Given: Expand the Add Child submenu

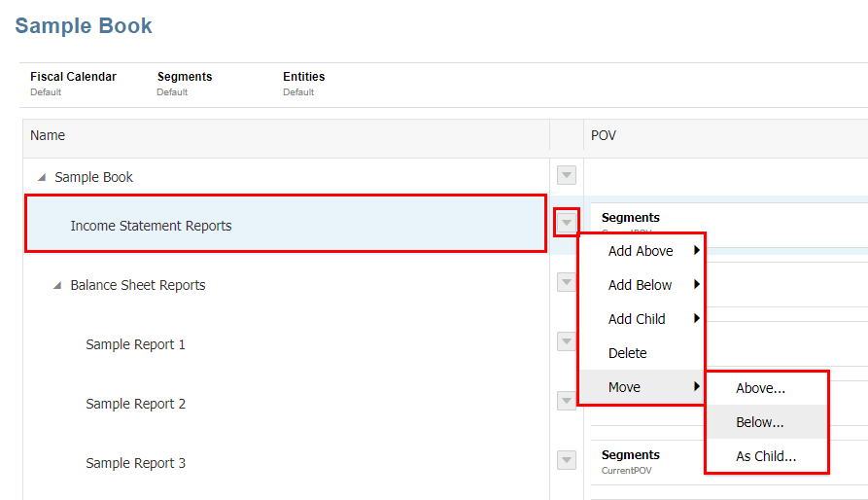Looking at the screenshot, I should pos(642,319).
